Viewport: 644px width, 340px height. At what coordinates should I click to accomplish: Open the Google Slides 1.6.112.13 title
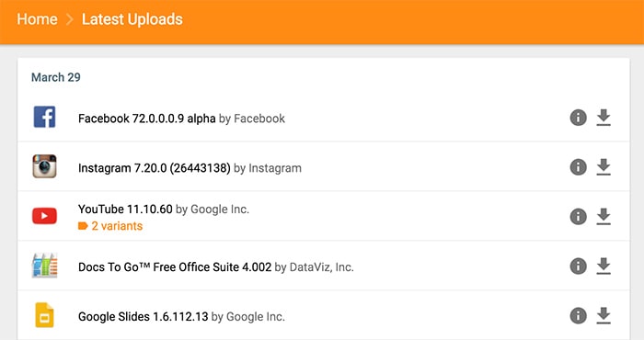[143, 317]
